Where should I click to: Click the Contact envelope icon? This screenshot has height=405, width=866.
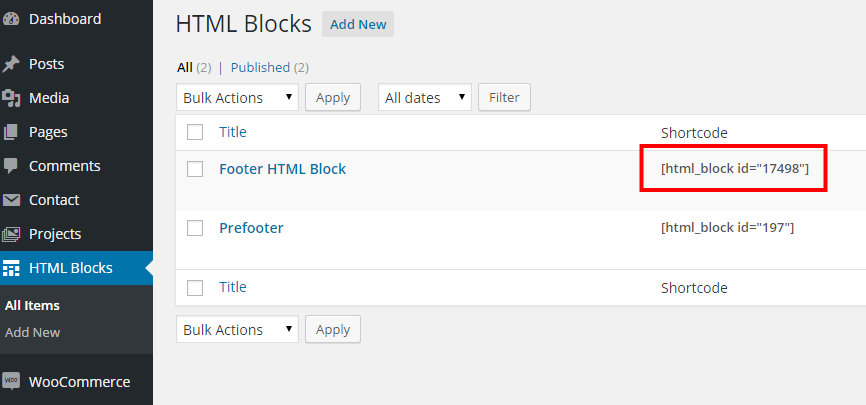point(11,200)
